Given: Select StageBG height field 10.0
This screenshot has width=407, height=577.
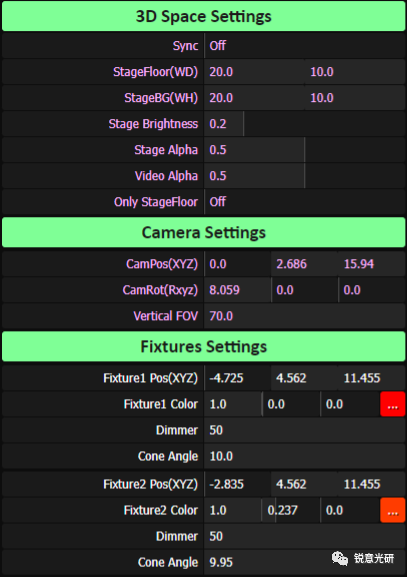Looking at the screenshot, I should (x=355, y=98).
